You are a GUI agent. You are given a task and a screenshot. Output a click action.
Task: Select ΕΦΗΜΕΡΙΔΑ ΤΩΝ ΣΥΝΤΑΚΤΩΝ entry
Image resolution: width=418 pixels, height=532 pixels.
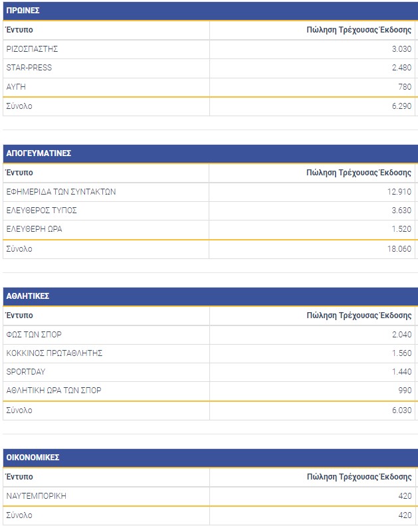click(x=61, y=192)
